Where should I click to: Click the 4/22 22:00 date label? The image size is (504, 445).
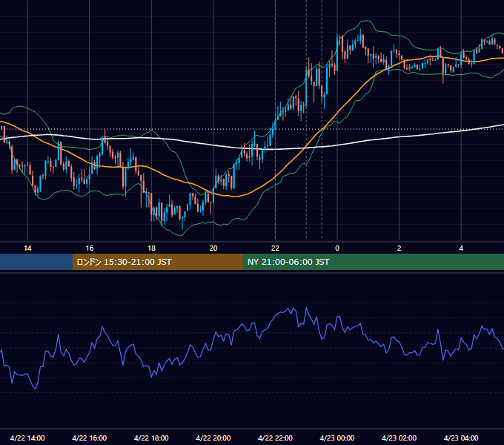click(x=275, y=438)
